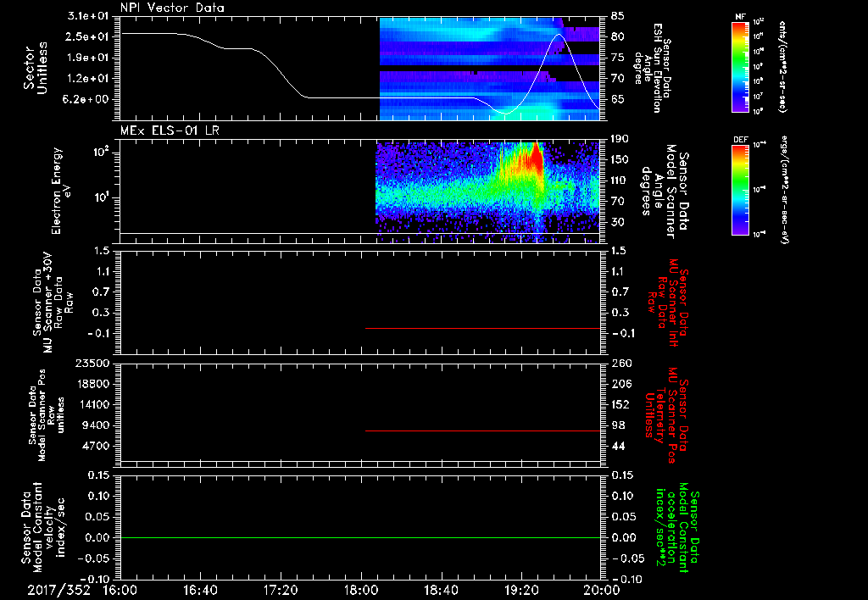Click the MEx ELS-01 LR panel title
The height and width of the screenshot is (600, 868).
[x=170, y=131]
